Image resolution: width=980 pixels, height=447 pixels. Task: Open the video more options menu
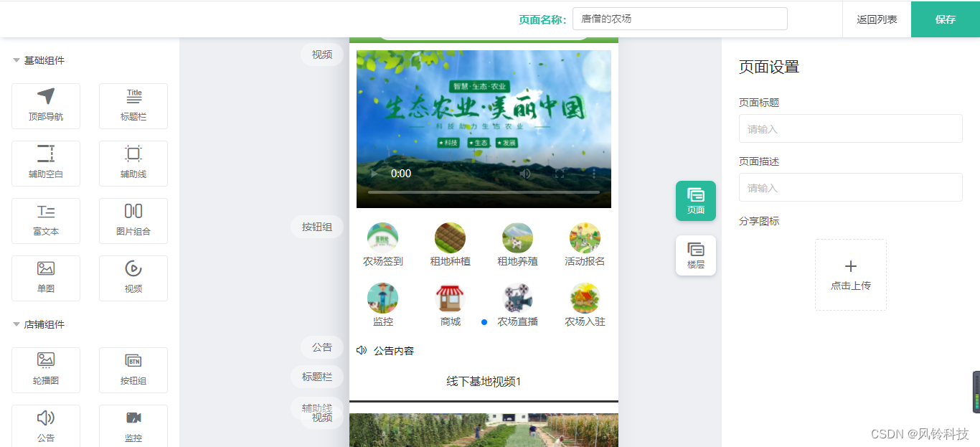tap(593, 174)
